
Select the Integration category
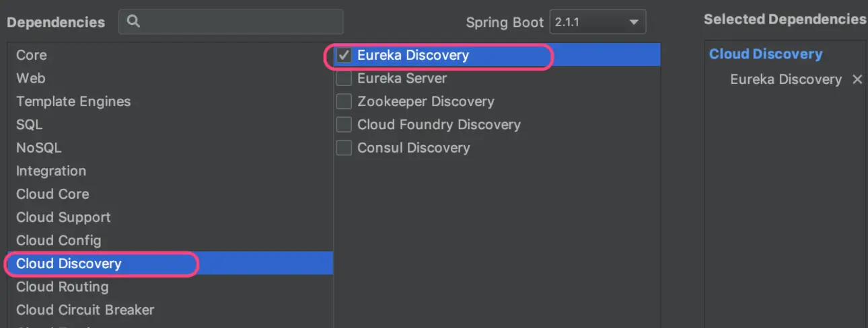(51, 171)
